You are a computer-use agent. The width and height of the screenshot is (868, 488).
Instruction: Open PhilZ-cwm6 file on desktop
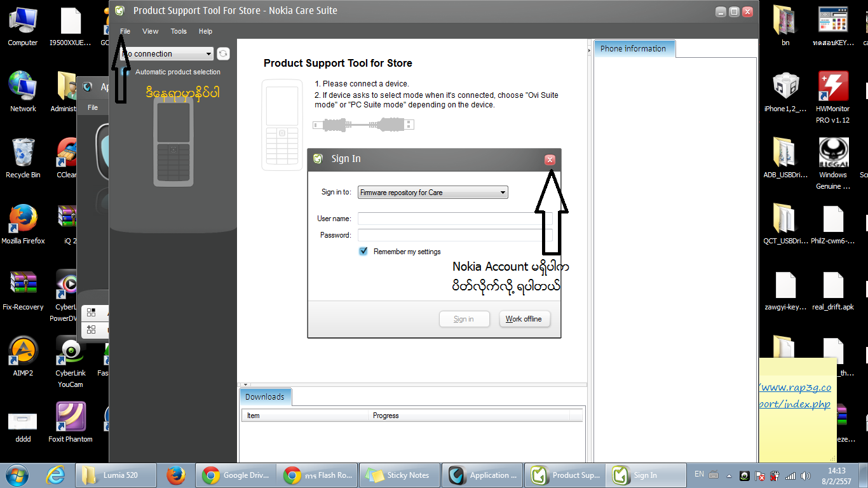coord(832,224)
